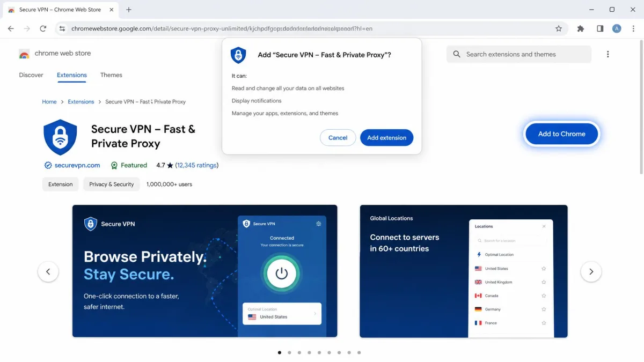The image size is (644, 362).
Task: Click the address bar URL
Action: [222, 28]
